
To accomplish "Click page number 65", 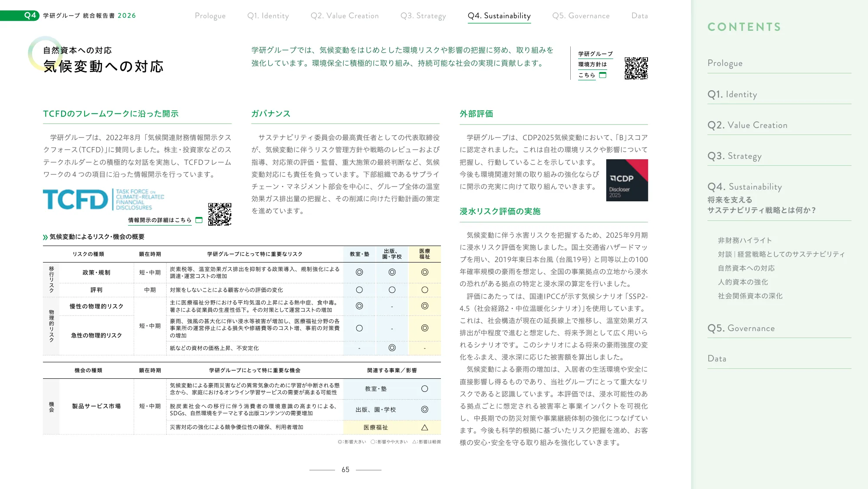I will (x=345, y=469).
